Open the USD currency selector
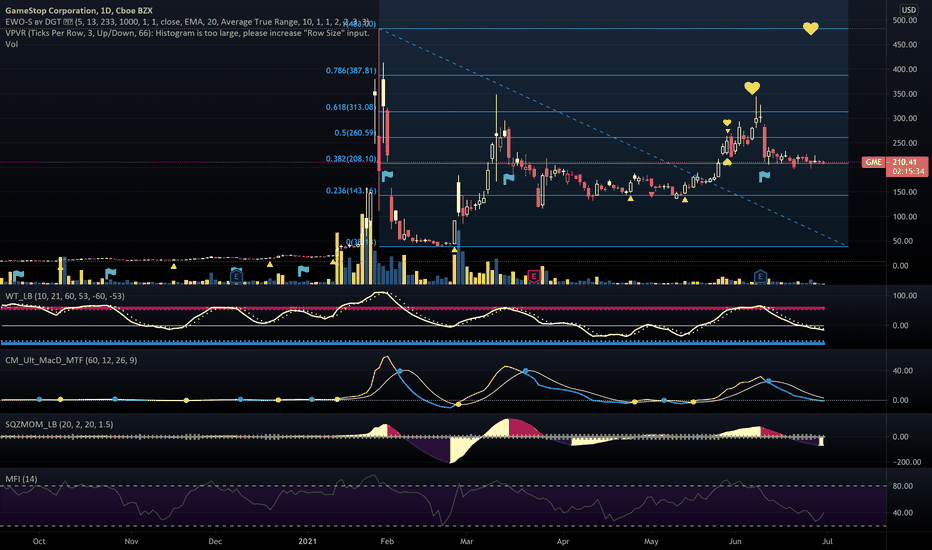This screenshot has width=932, height=550. 908,10
